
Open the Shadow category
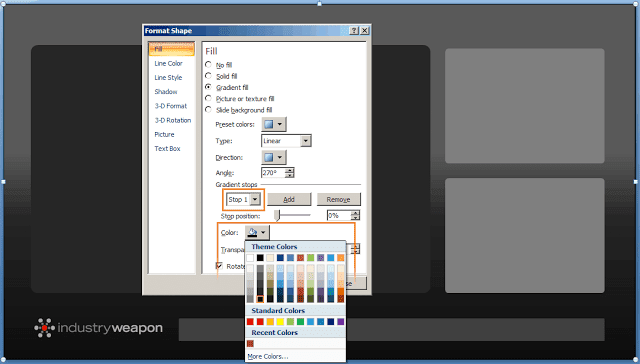tap(166, 91)
